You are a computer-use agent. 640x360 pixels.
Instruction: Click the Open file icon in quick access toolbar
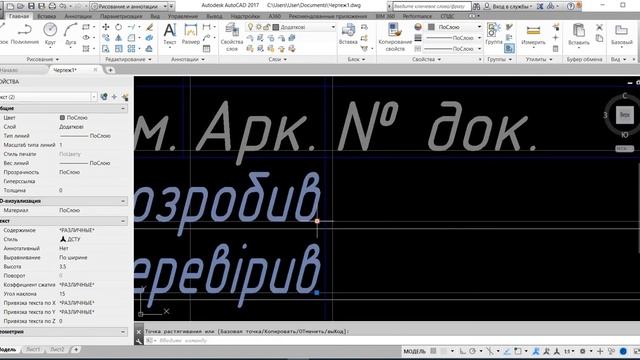point(21,6)
